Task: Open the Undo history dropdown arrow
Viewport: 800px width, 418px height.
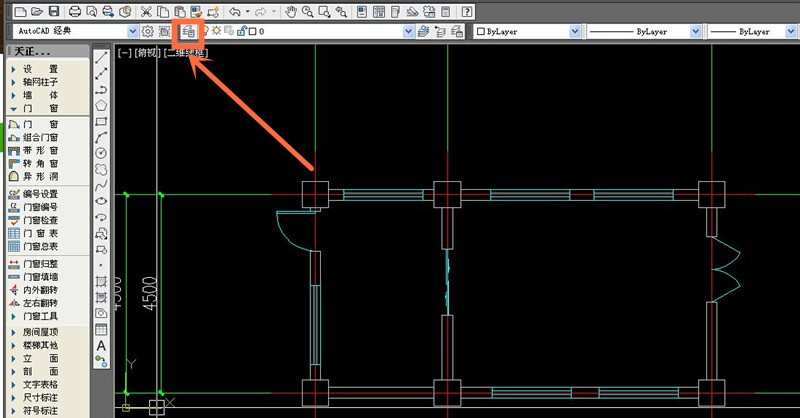Action: coord(248,11)
